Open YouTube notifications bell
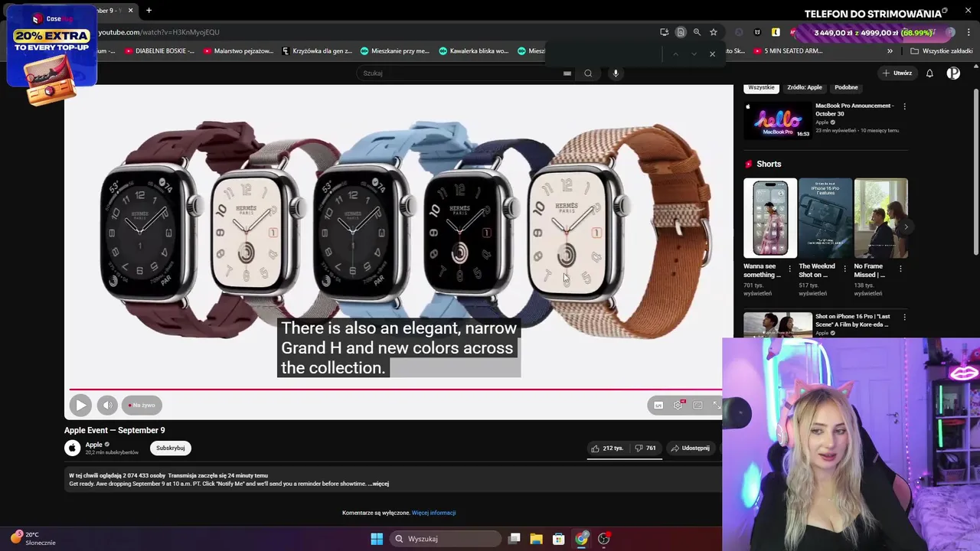Viewport: 980px width, 551px height. coord(929,73)
